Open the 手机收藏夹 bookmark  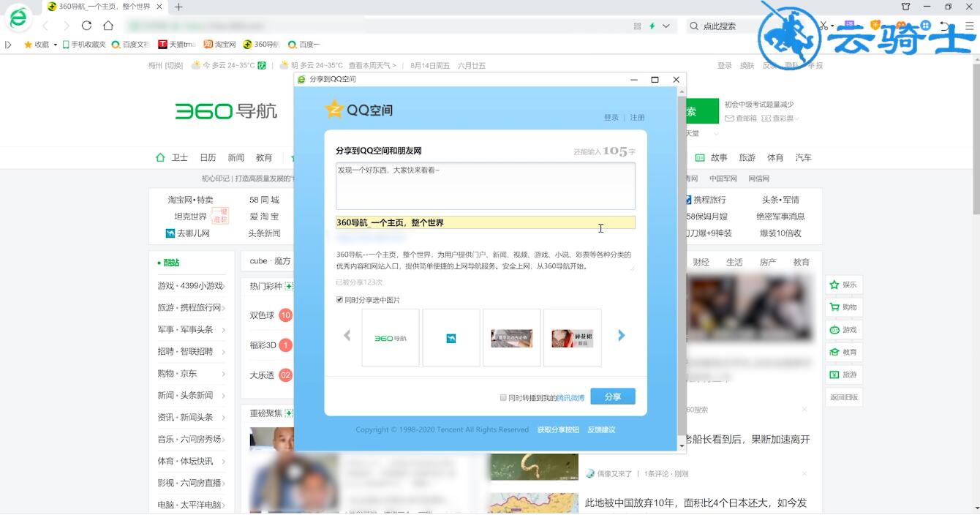[x=84, y=45]
